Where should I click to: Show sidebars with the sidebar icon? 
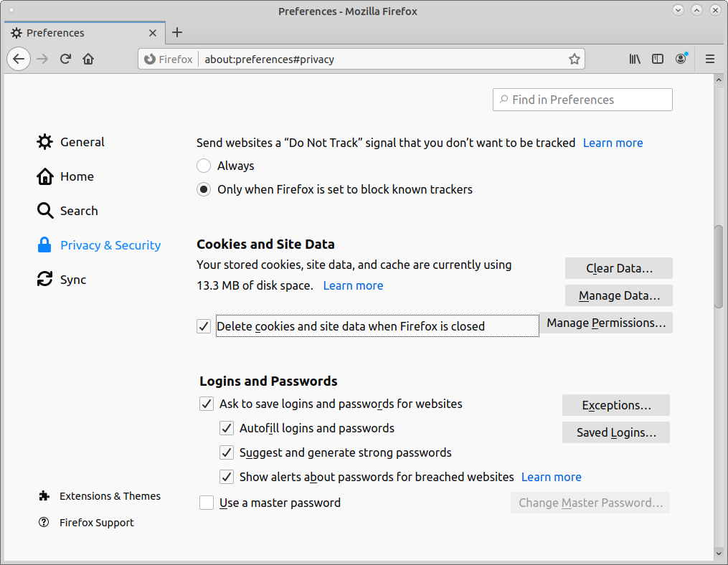point(658,59)
